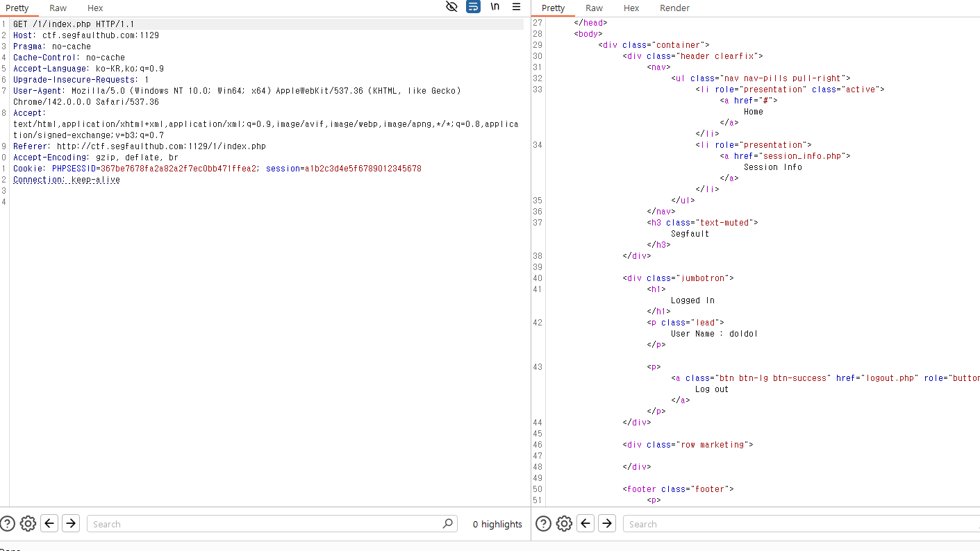This screenshot has width=980, height=551.
Task: Toggle the hide-request-details eye icon
Action: pos(451,7)
